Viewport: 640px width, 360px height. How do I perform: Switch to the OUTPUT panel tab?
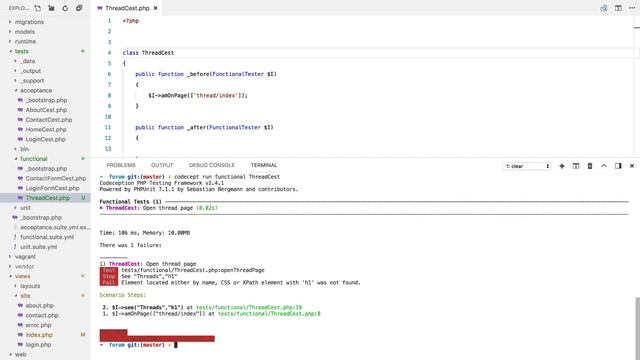pyautogui.click(x=162, y=165)
